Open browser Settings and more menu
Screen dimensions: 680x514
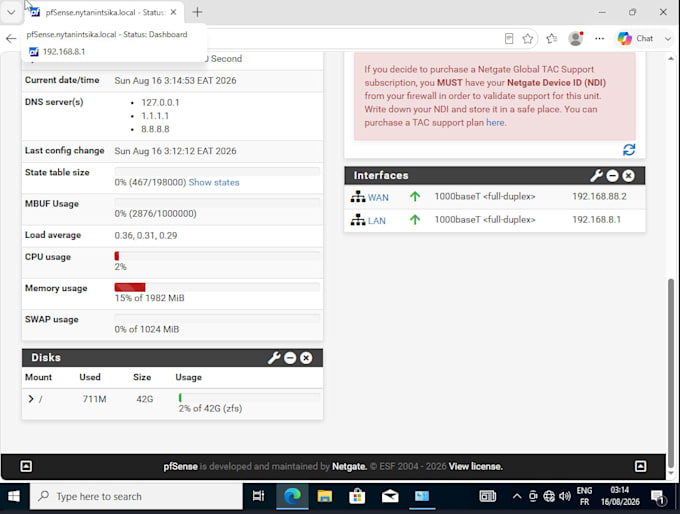(x=599, y=39)
